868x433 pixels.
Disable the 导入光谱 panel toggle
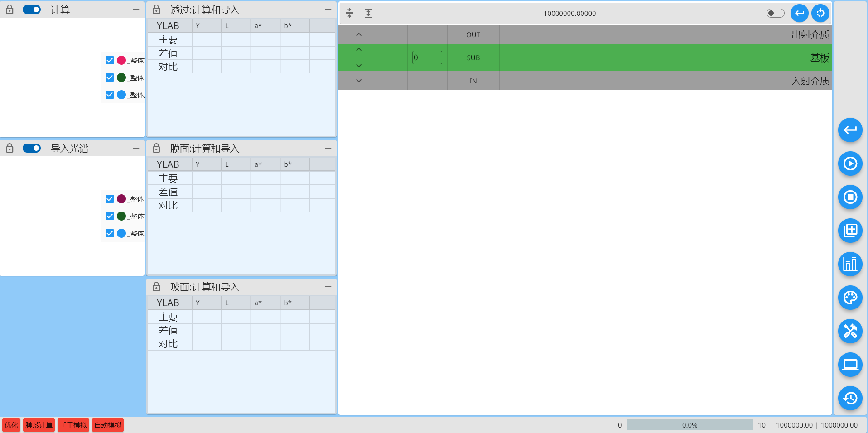point(32,148)
